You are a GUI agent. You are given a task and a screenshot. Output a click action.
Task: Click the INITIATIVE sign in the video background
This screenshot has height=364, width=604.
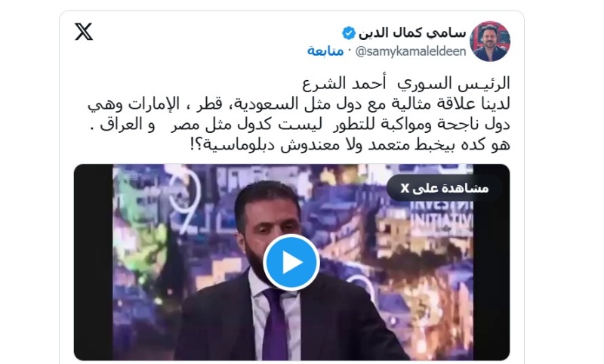coord(442,220)
